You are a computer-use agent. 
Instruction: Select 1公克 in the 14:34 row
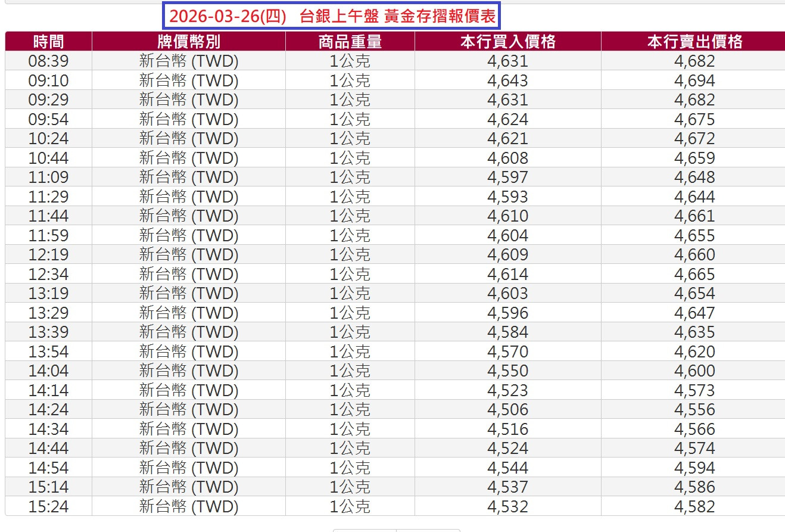[350, 429]
